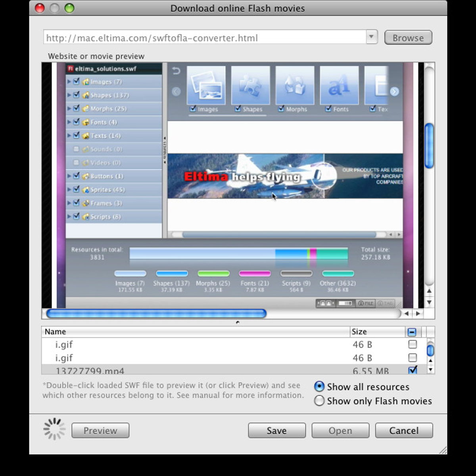Click the Sprites folder icon in tree

86,190
